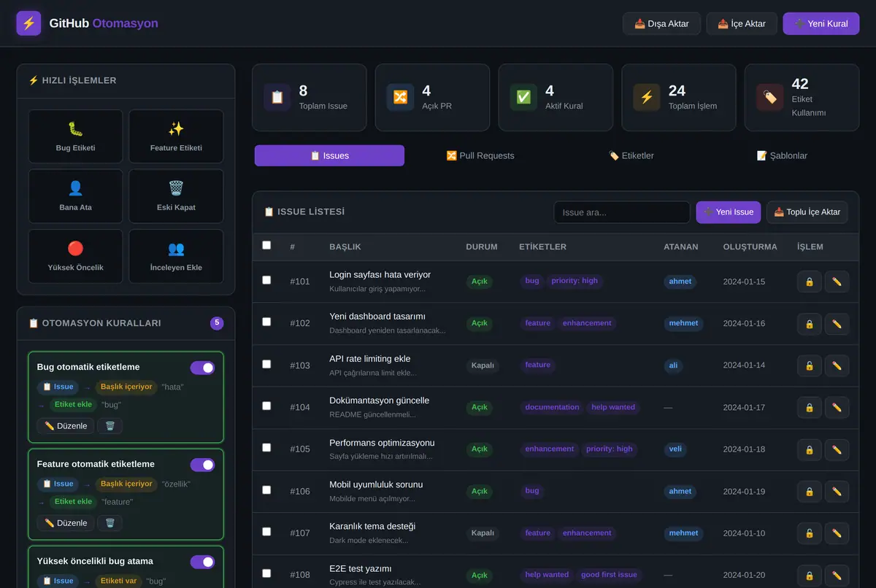This screenshot has height=588, width=876.
Task: Click the 'good first issue' label
Action: tap(609, 575)
